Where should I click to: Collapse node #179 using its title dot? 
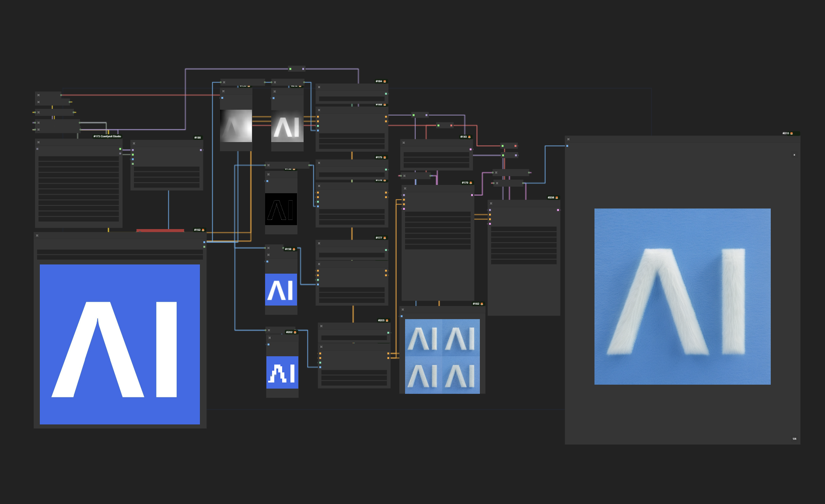[x=405, y=188]
